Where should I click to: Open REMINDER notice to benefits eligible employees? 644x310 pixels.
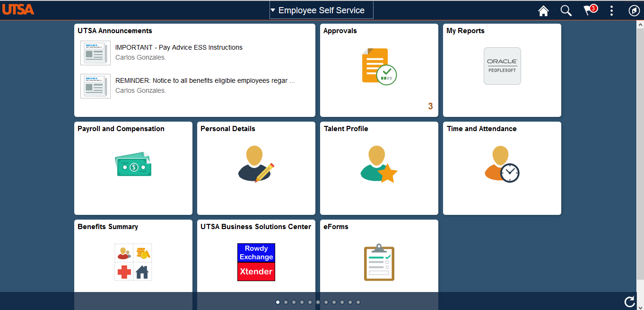point(205,80)
